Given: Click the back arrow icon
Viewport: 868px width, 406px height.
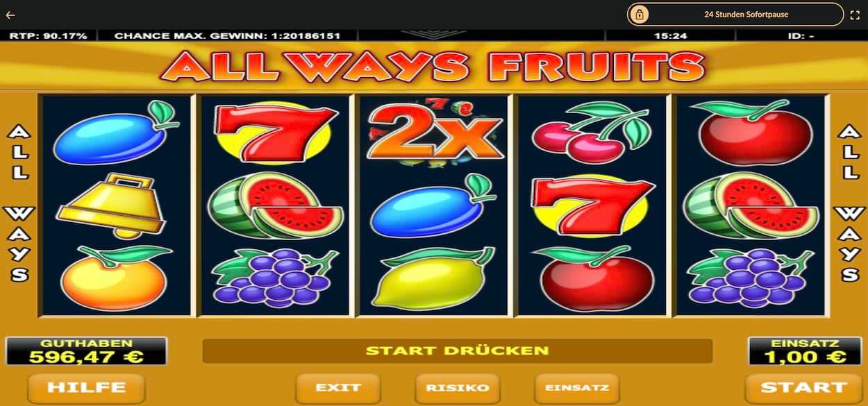Looking at the screenshot, I should point(10,15).
